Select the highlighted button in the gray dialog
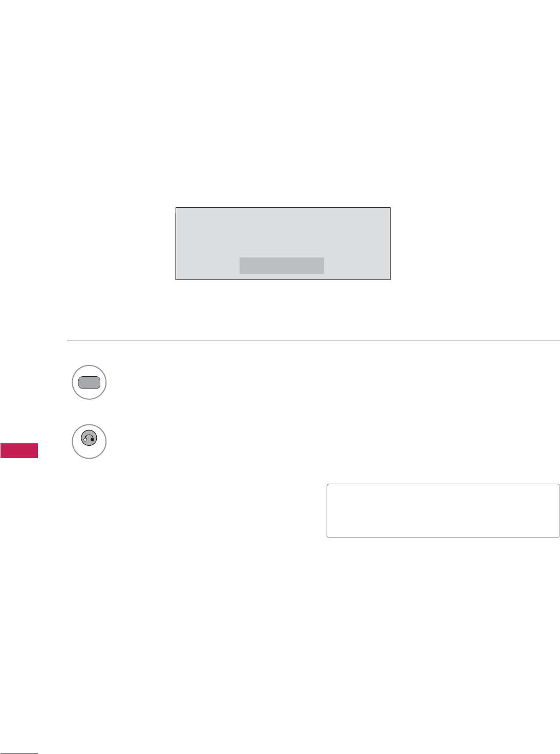560x754 pixels. (x=282, y=266)
